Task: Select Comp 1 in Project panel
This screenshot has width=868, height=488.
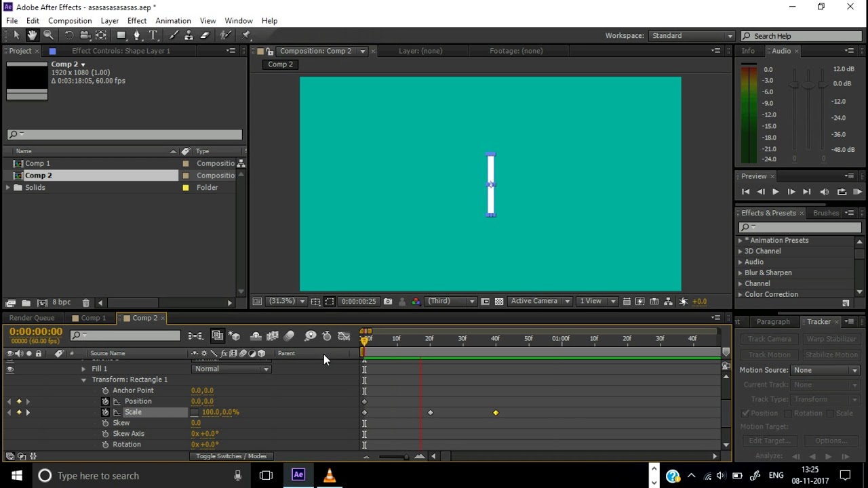Action: click(38, 163)
